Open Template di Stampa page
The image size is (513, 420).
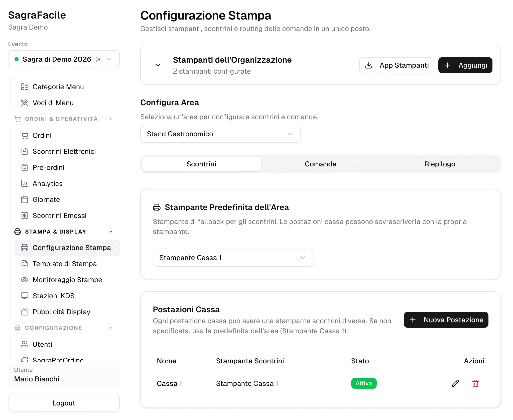[67, 264]
